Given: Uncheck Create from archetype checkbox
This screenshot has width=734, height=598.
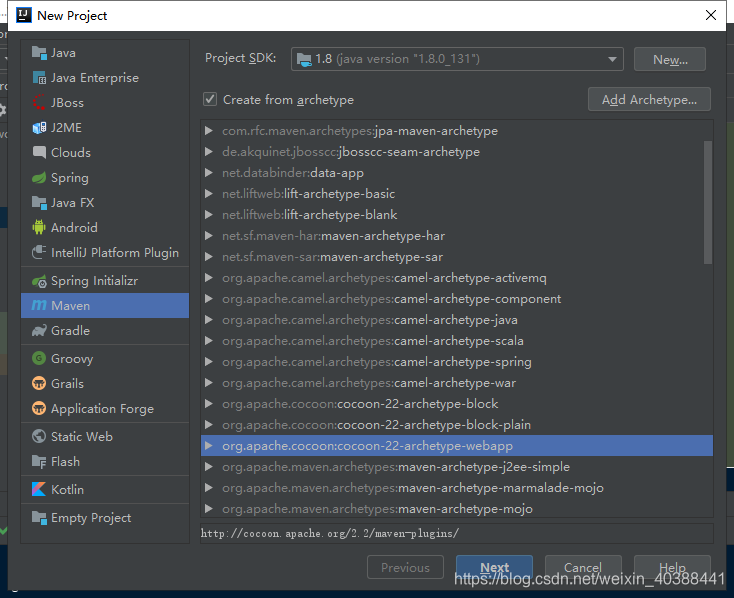Looking at the screenshot, I should point(210,99).
